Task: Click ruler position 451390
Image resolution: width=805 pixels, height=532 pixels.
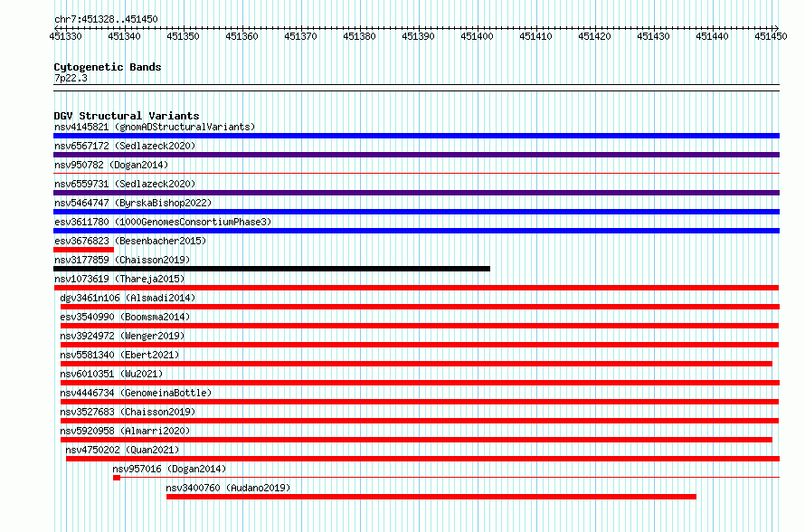Action: point(418,36)
